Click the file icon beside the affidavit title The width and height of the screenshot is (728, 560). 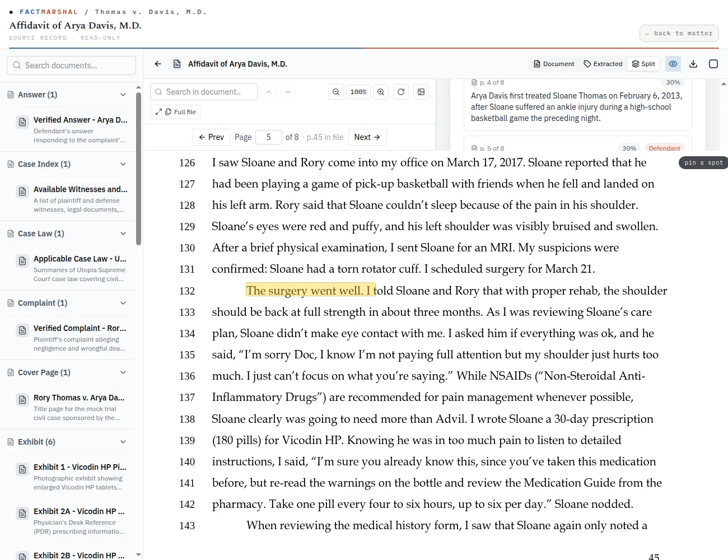(177, 64)
